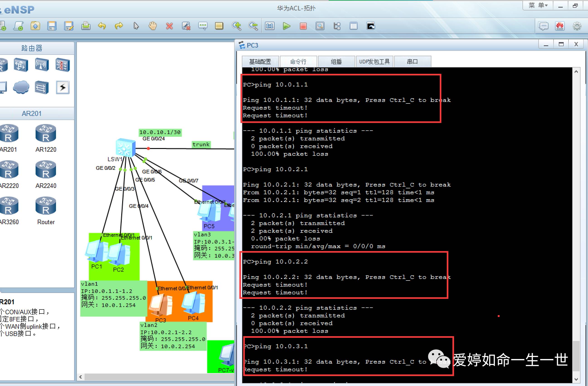The image size is (588, 386).
Task: Select the cloud device category icon
Action: pos(21,87)
